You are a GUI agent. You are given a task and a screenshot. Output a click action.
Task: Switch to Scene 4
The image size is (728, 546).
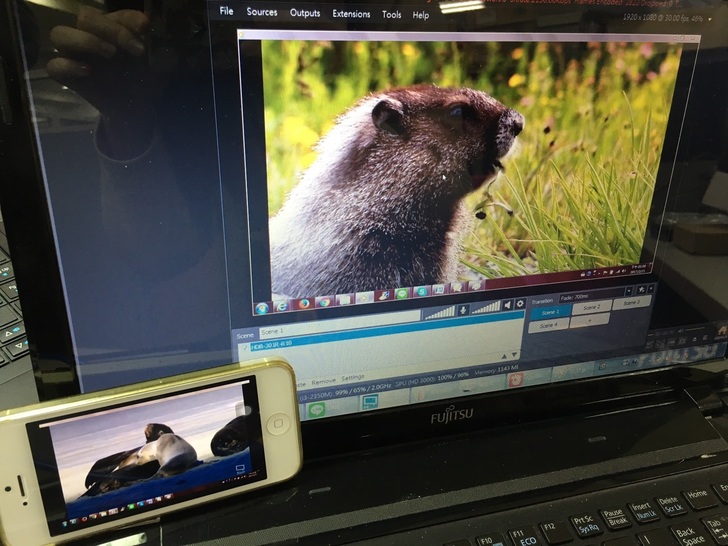(x=548, y=326)
